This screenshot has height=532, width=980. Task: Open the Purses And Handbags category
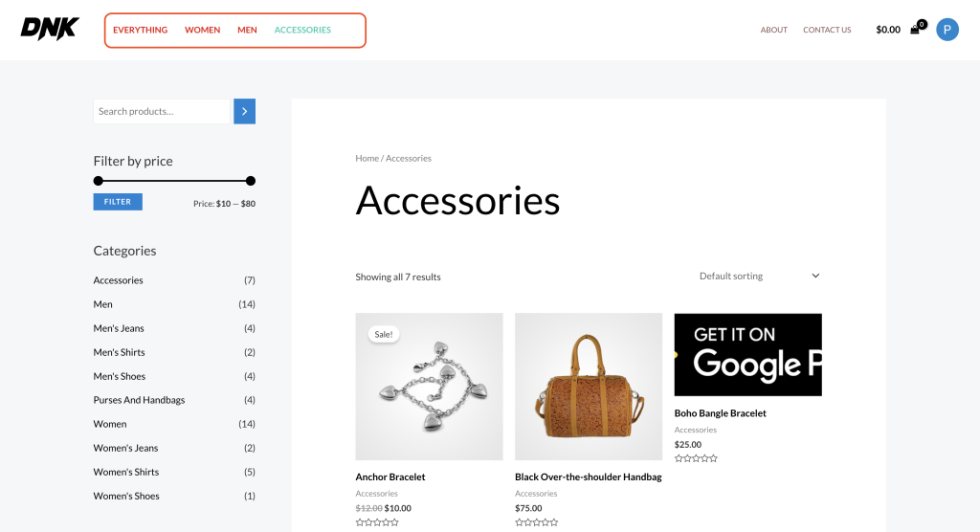(139, 400)
